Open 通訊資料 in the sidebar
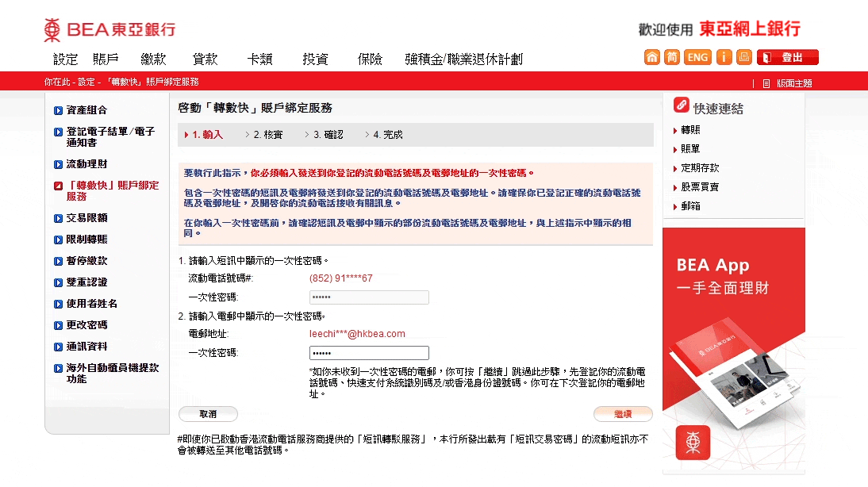Screen dimensions: 868x487 point(86,347)
